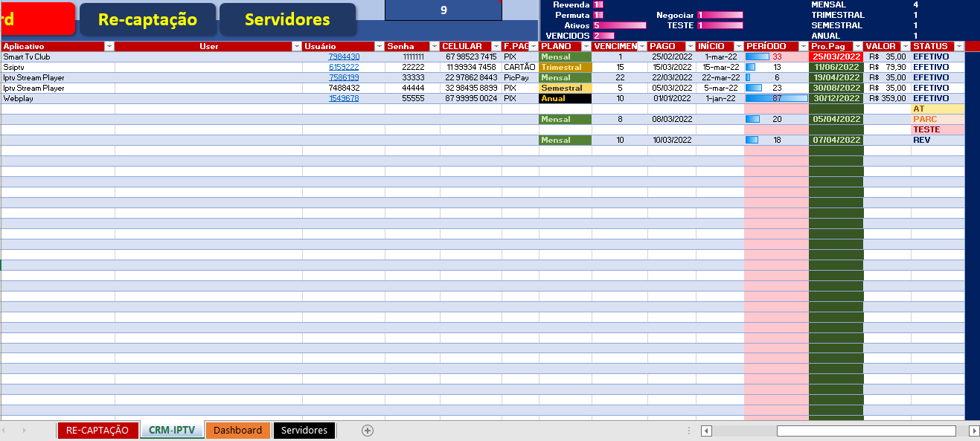Screen dimensions: 980x441
Task: Switch to the Dashboard sheet tab
Action: 237,431
